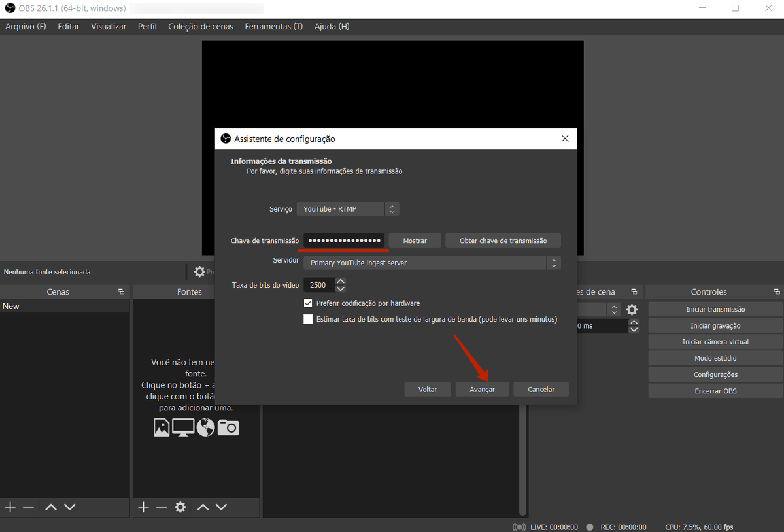Disable Preferir codificação por hardware checkbox
The height and width of the screenshot is (532, 784).
click(x=309, y=303)
